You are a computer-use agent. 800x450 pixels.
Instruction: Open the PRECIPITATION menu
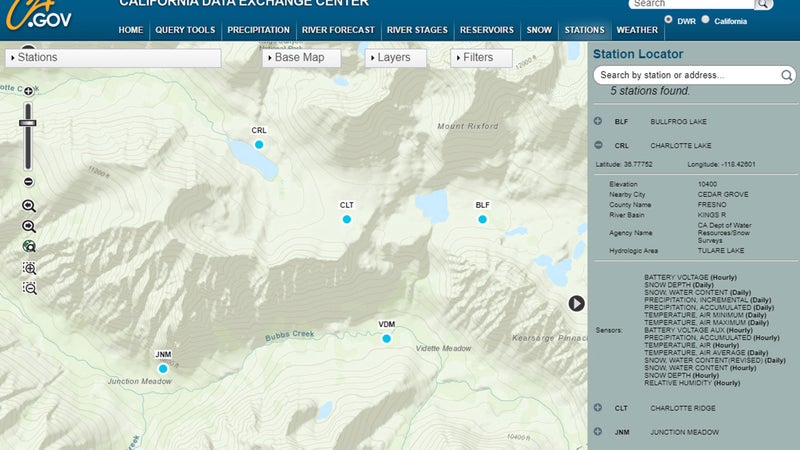click(x=258, y=30)
